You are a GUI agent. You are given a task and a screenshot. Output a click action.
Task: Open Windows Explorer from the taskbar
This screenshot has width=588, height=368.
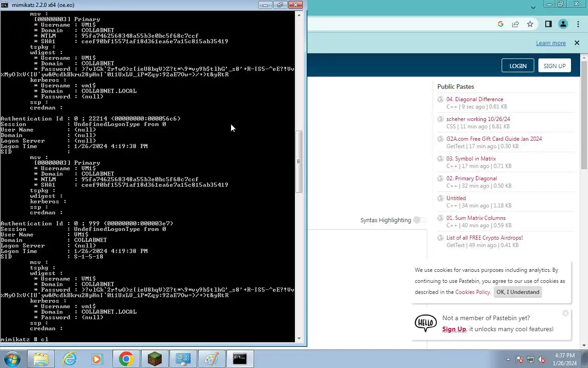point(41,359)
